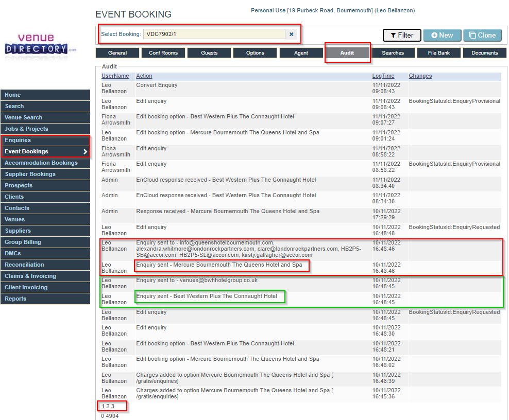This screenshot has width=509, height=420.
Task: Open Venues in the sidebar
Action: 45,220
